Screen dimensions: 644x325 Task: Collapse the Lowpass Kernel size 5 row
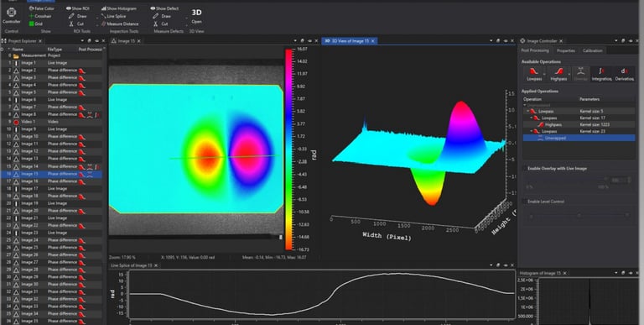(x=527, y=111)
